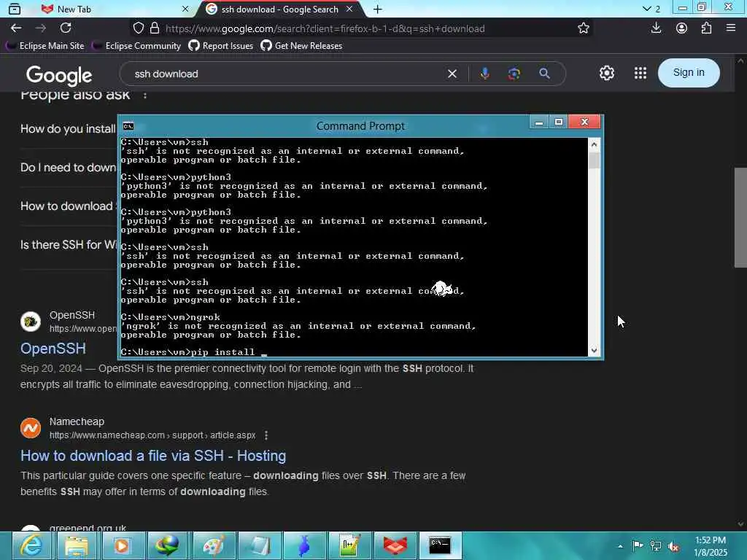Expand the list all tabs dropdown
747x560 pixels.
[x=651, y=9]
